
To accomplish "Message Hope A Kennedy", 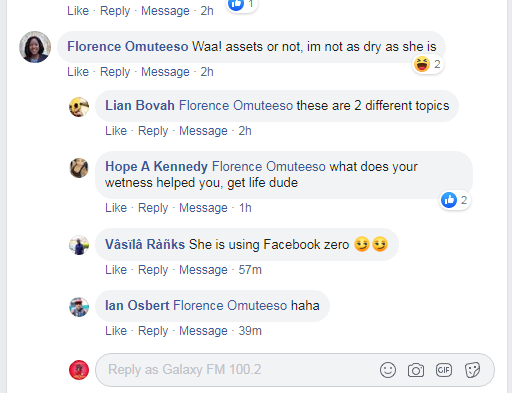I will [x=203, y=208].
